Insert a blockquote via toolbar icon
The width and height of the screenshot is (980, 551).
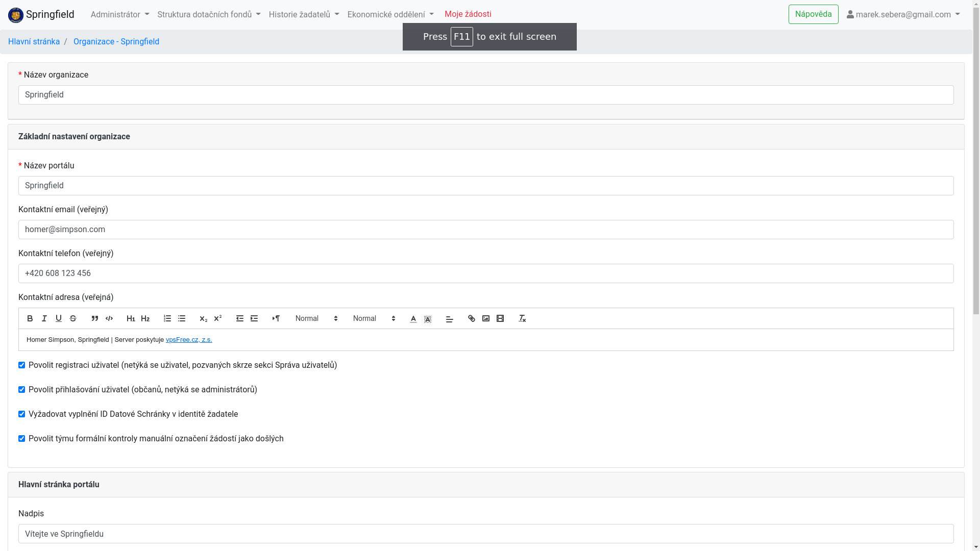[95, 318]
